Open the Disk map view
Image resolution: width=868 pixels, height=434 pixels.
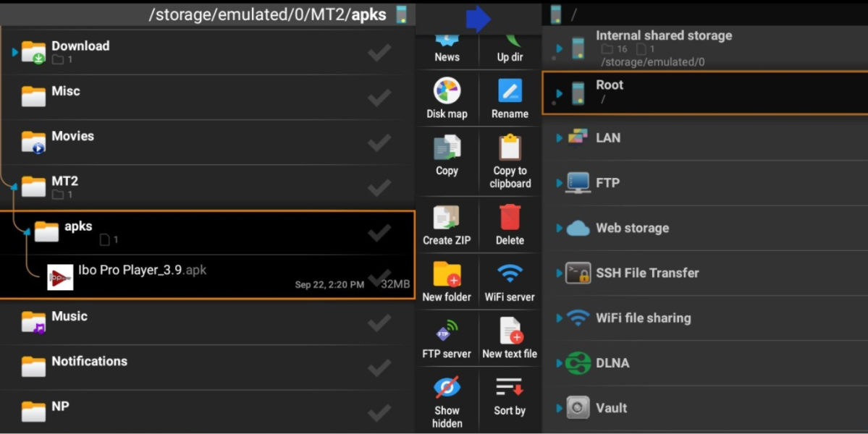447,98
